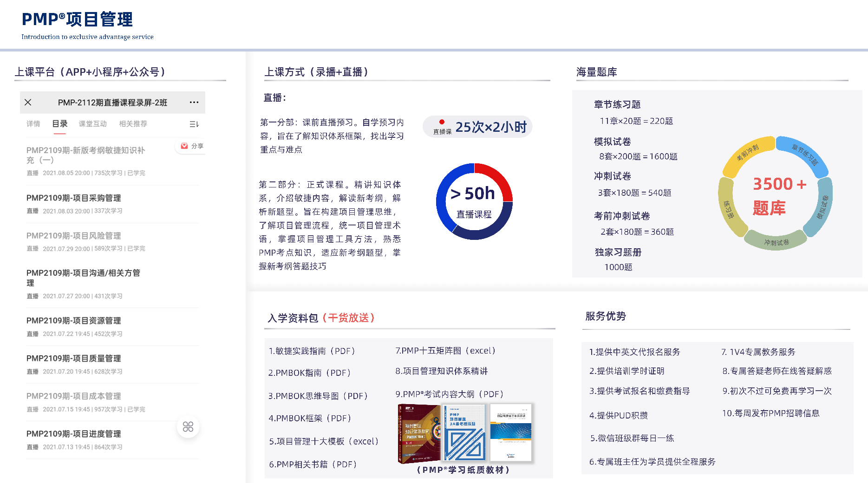The width and height of the screenshot is (868, 483).
Task: Open PMP2109期-项目质量管理 lesson
Action: coord(73,358)
